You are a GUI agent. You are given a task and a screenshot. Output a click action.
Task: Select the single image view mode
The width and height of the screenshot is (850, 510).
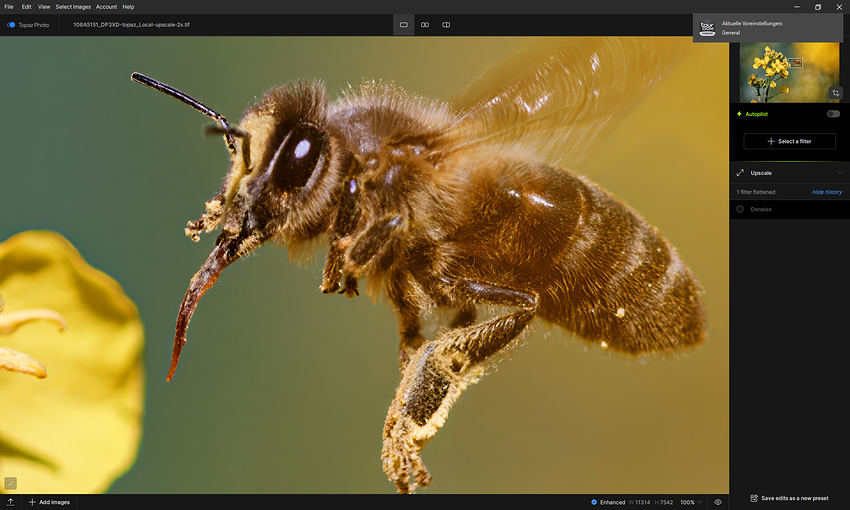404,25
